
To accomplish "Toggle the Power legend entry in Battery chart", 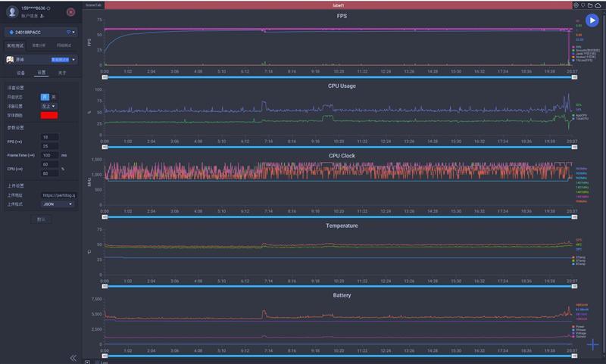I will coord(579,327).
